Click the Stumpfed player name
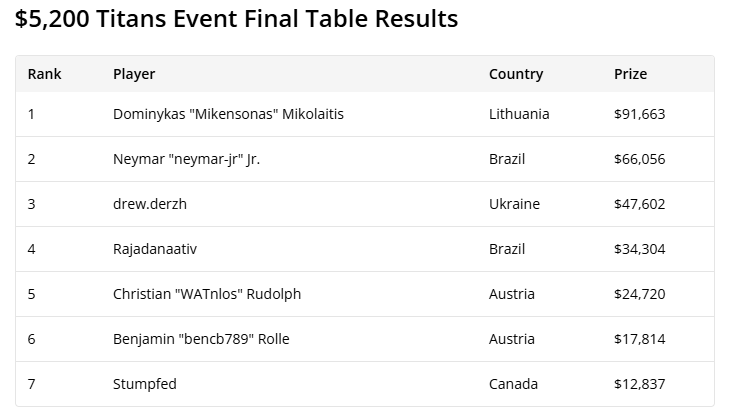The width and height of the screenshot is (732, 419). coord(145,384)
